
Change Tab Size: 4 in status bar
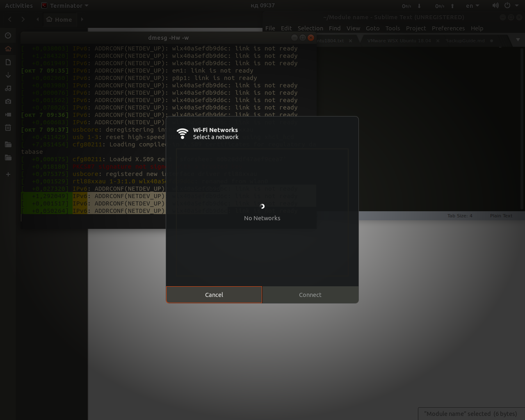pos(460,216)
